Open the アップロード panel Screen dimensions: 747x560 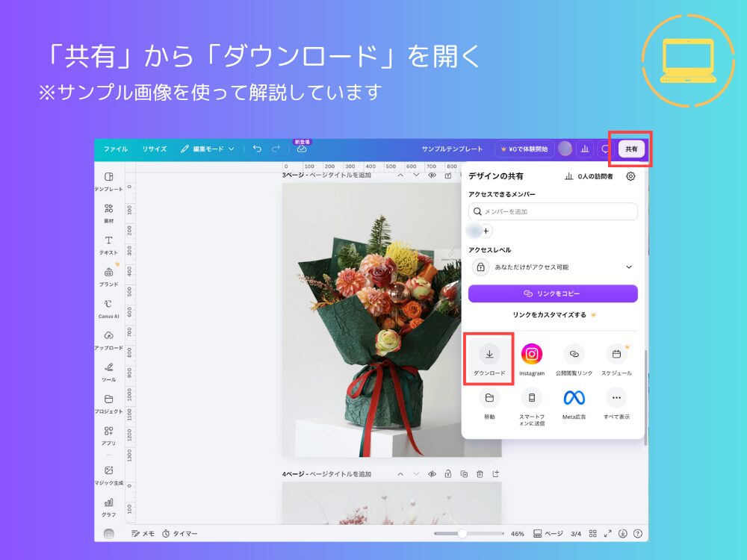pos(108,340)
